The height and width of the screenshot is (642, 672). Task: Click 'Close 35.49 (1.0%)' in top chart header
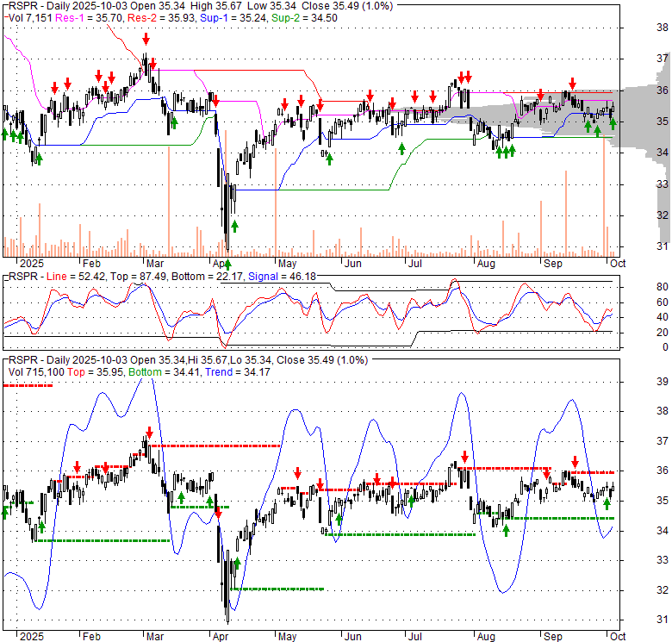(x=347, y=6)
